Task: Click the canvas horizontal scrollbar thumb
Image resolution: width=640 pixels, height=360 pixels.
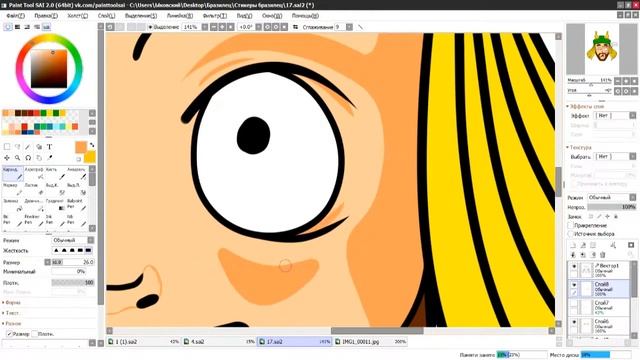Action: tap(377, 331)
